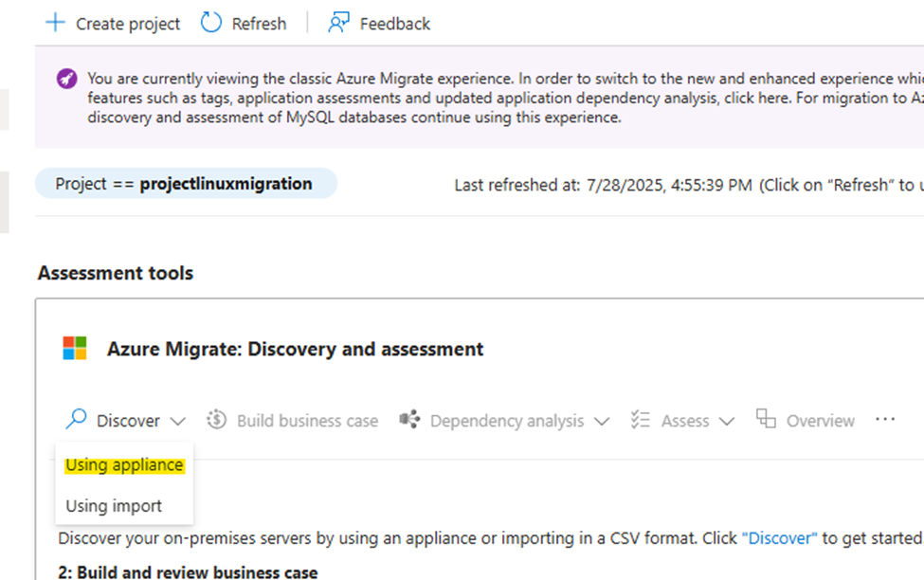Click the checklist icon beside Assess
This screenshot has height=580, width=924.
tap(640, 419)
